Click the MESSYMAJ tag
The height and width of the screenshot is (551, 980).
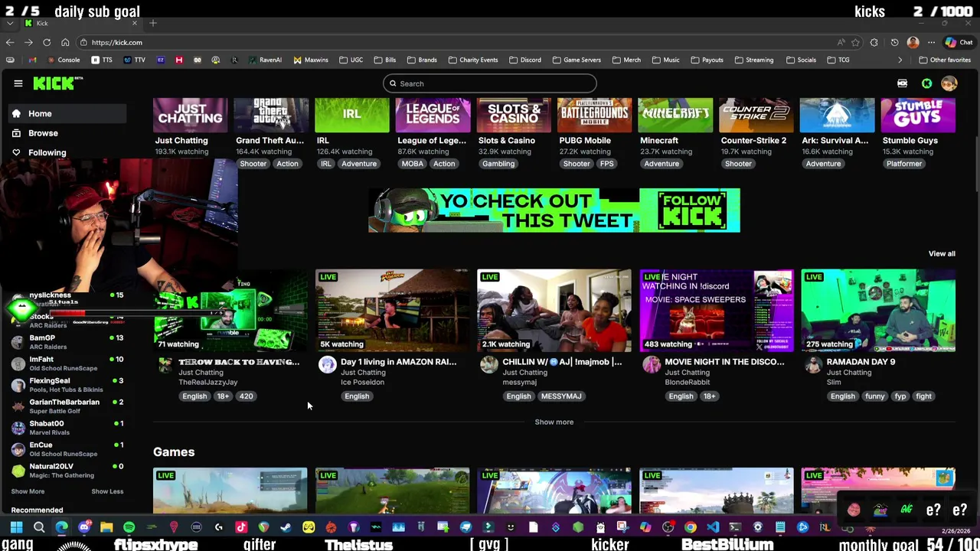tap(561, 396)
